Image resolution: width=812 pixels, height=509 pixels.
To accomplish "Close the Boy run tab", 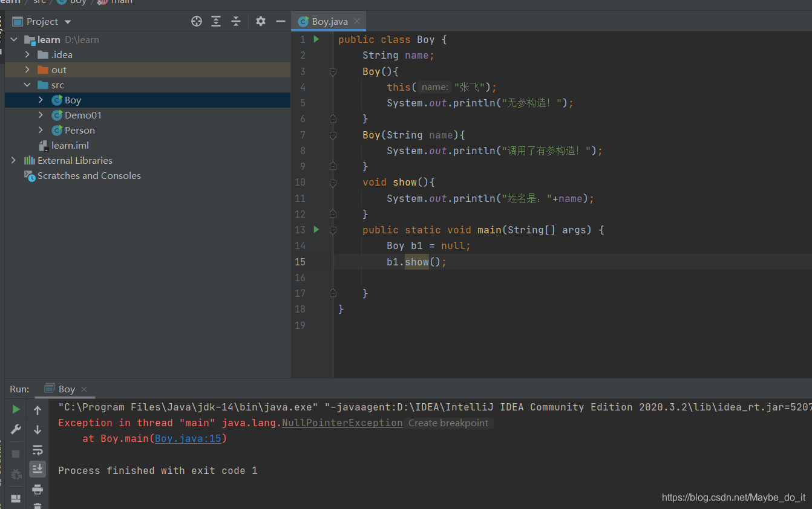I will click(x=84, y=389).
